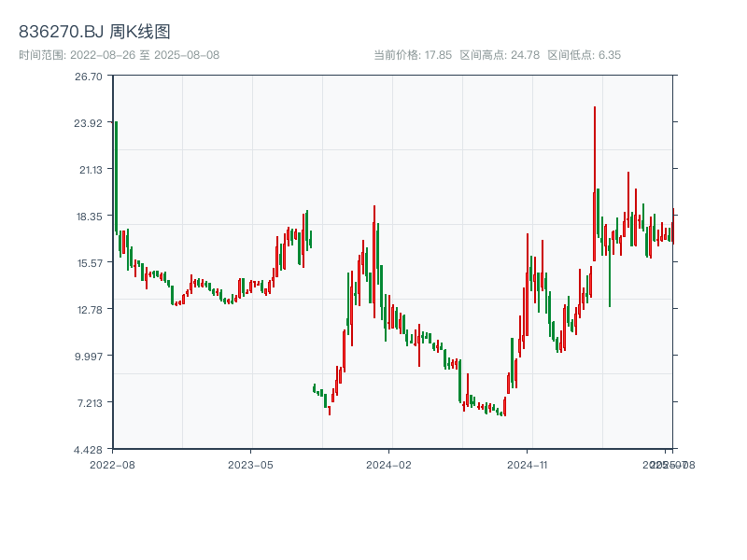This screenshot has height=560, width=747.
Task: Click the y-axis label 9.997
Action: point(89,357)
